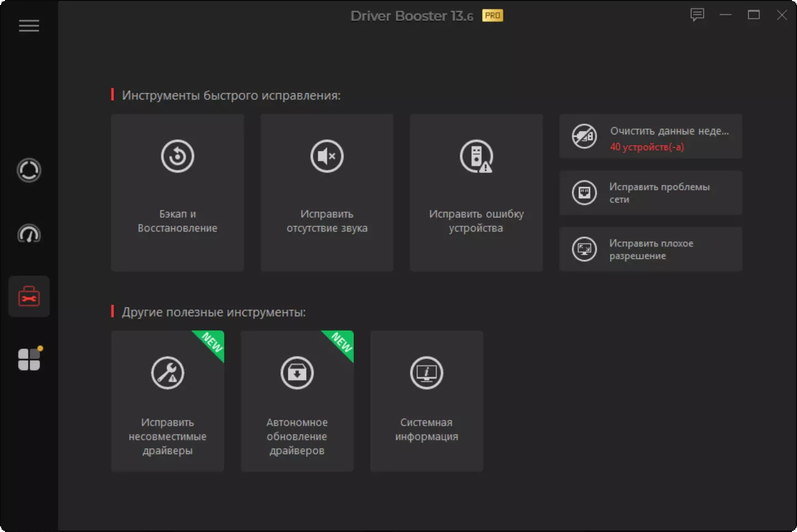Click the unplugged device data icon
Screen dimensions: 797x532
click(x=584, y=137)
